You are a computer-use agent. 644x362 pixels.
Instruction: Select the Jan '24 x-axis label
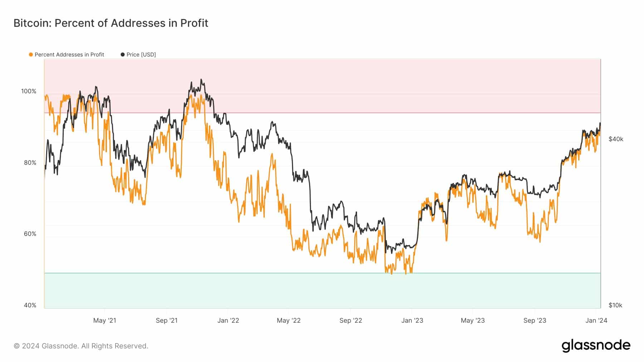(596, 321)
